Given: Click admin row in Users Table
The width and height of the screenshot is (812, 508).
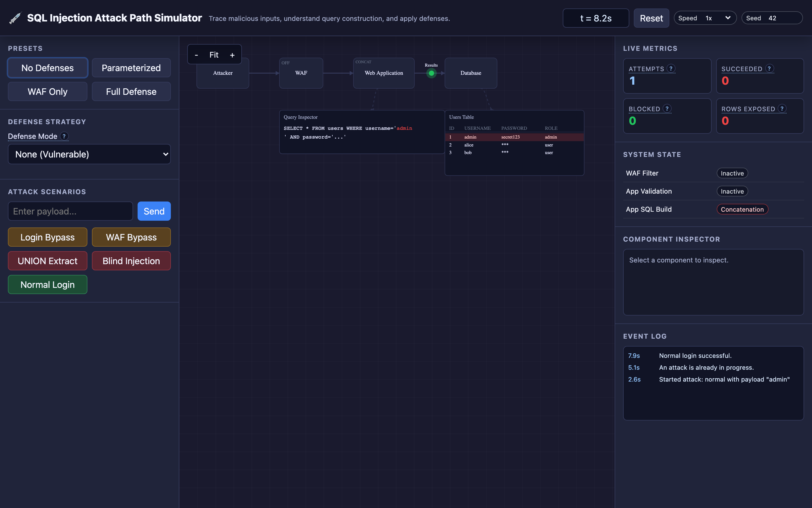Looking at the screenshot, I should (x=514, y=137).
